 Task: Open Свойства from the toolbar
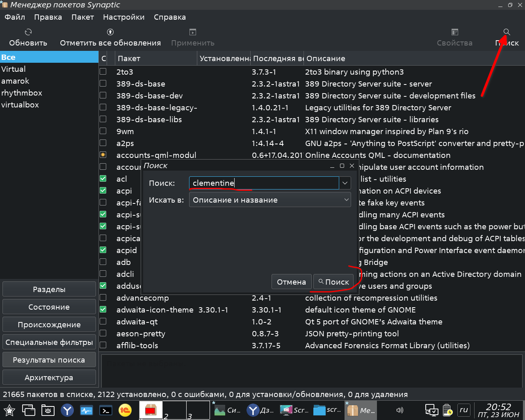[455, 32]
